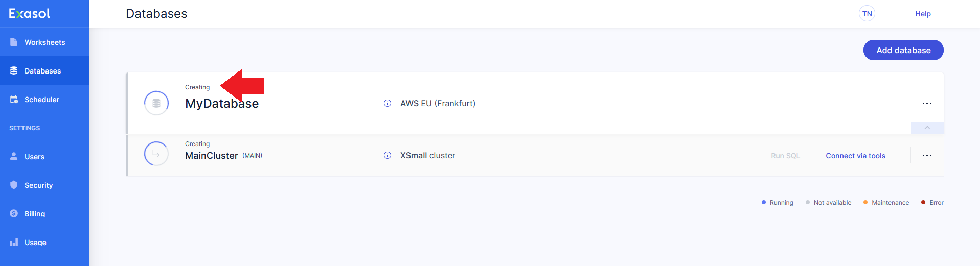Click info icon beside XSmall cluster

tap(388, 155)
